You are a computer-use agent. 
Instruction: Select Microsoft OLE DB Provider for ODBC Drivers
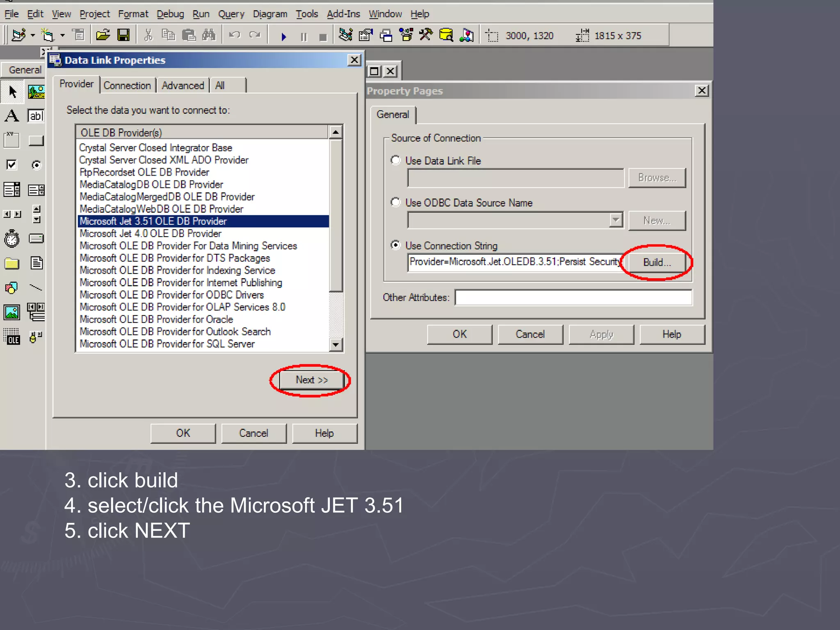203,294
